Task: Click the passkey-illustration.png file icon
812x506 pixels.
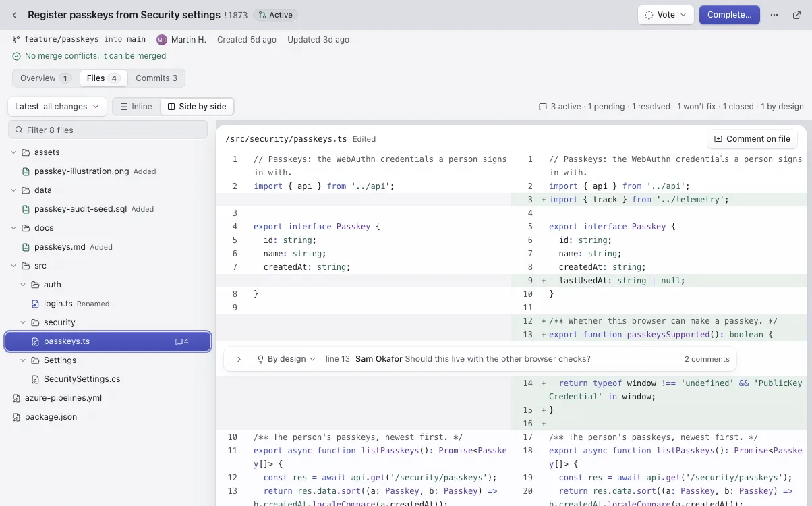Action: pos(26,171)
